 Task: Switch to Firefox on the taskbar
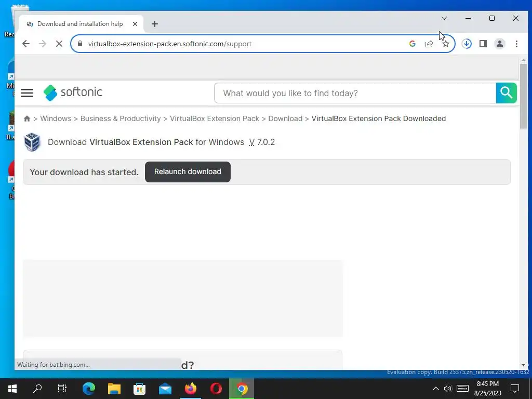point(191,389)
